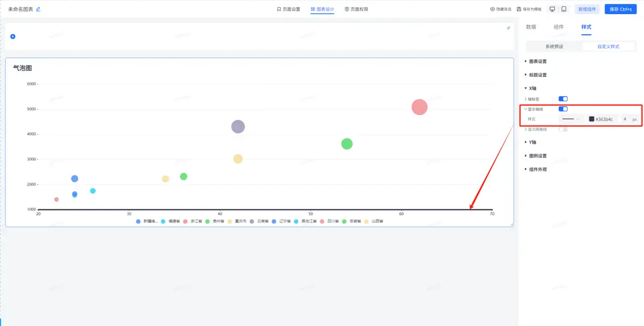Screen dimensions: 644x326
Task: Toggle 云南省 legend item
Action: click(259, 221)
